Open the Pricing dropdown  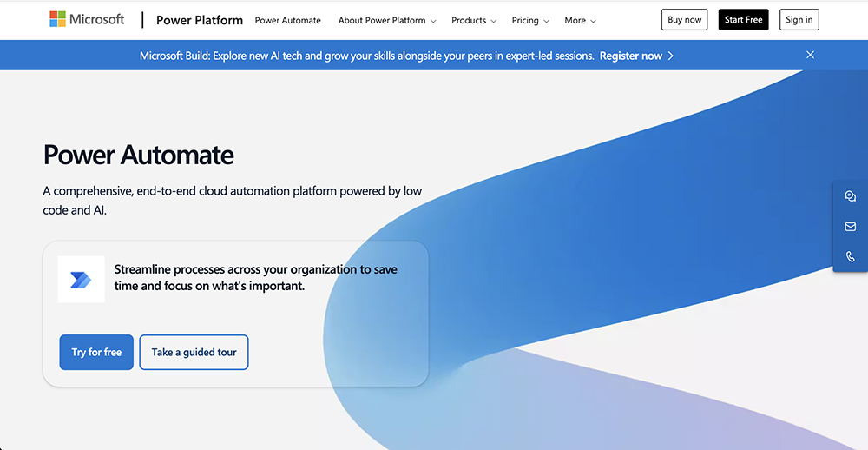pyautogui.click(x=530, y=21)
